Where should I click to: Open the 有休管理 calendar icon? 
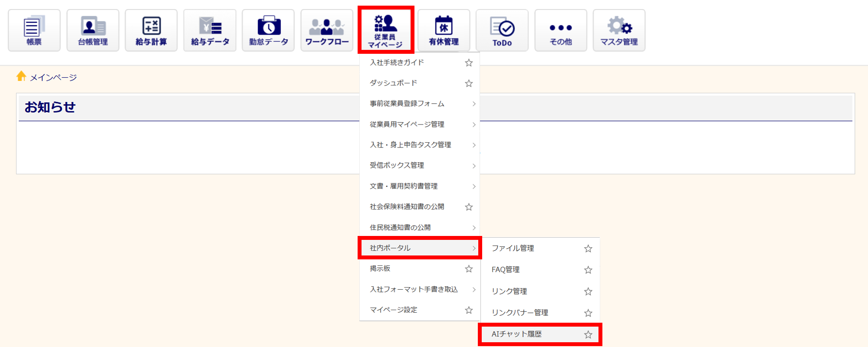(444, 30)
